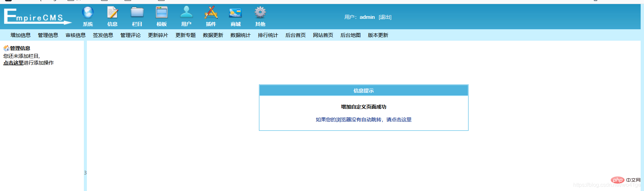The image size is (644, 191).
Task: Click the EmpireCMS logo
Action: pos(37,16)
